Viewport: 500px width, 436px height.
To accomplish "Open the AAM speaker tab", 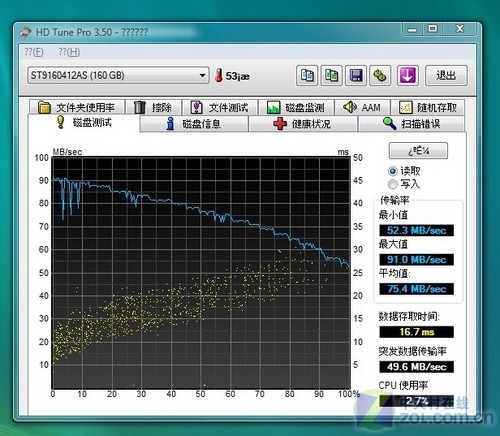I will pyautogui.click(x=362, y=107).
